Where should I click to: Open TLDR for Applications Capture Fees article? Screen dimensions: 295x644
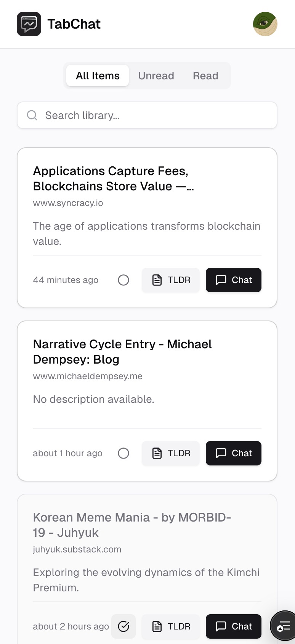point(171,280)
